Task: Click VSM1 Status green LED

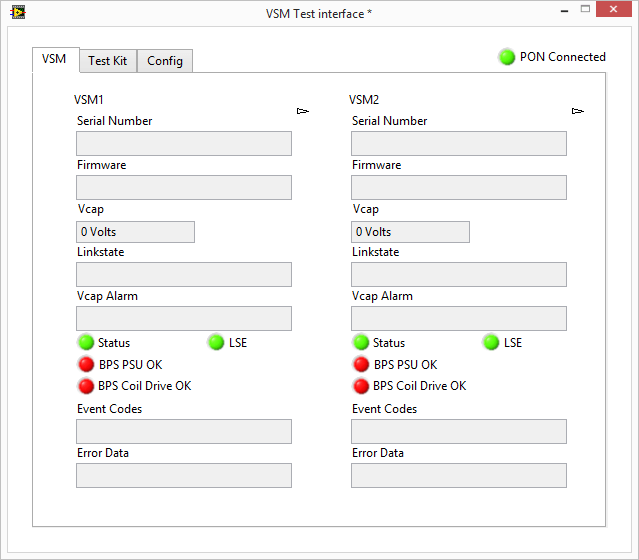Action: (x=86, y=342)
